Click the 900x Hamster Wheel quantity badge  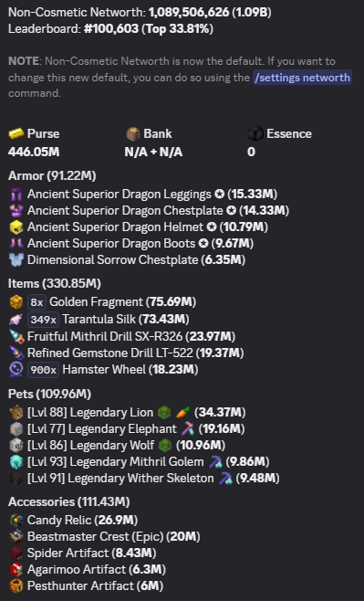pos(43,370)
